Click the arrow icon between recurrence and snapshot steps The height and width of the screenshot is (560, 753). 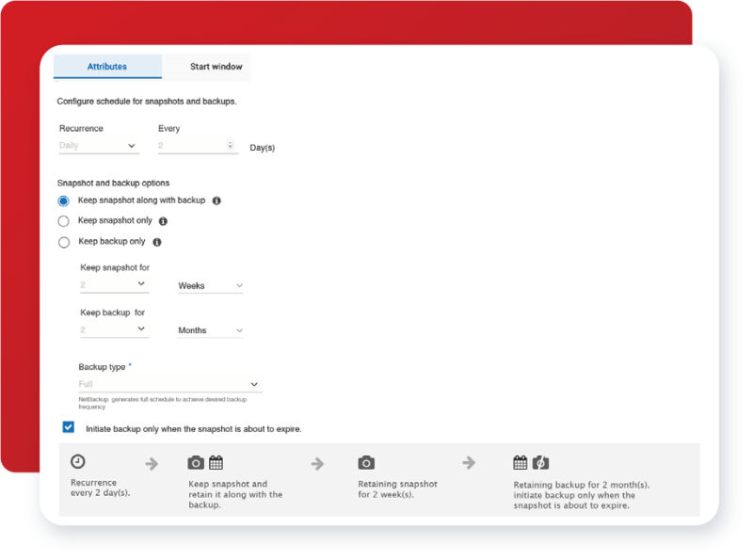[152, 461]
